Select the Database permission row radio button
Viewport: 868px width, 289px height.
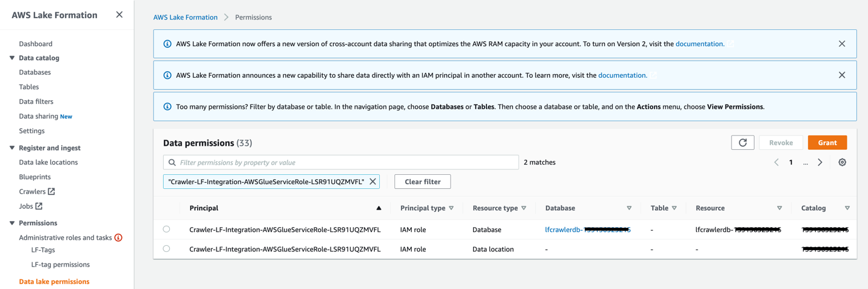[166, 229]
